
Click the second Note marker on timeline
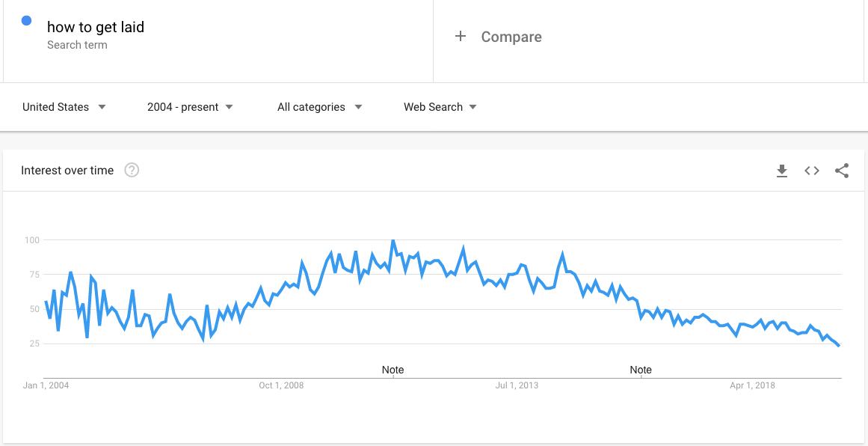point(641,370)
